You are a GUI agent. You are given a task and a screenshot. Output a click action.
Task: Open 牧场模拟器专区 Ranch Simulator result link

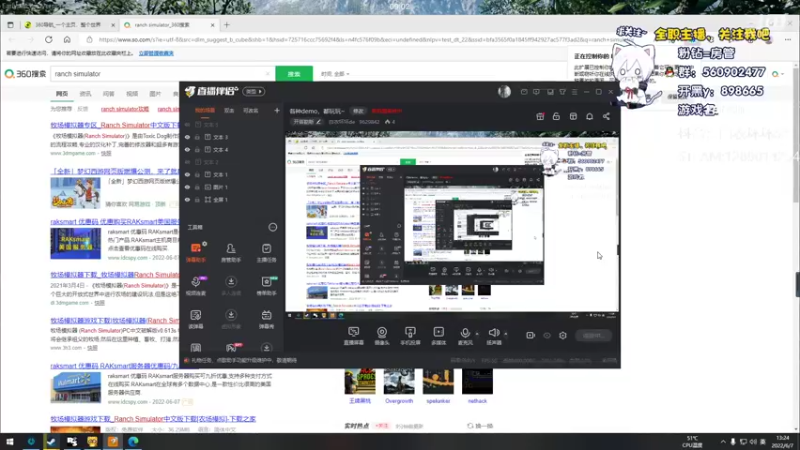(x=115, y=125)
